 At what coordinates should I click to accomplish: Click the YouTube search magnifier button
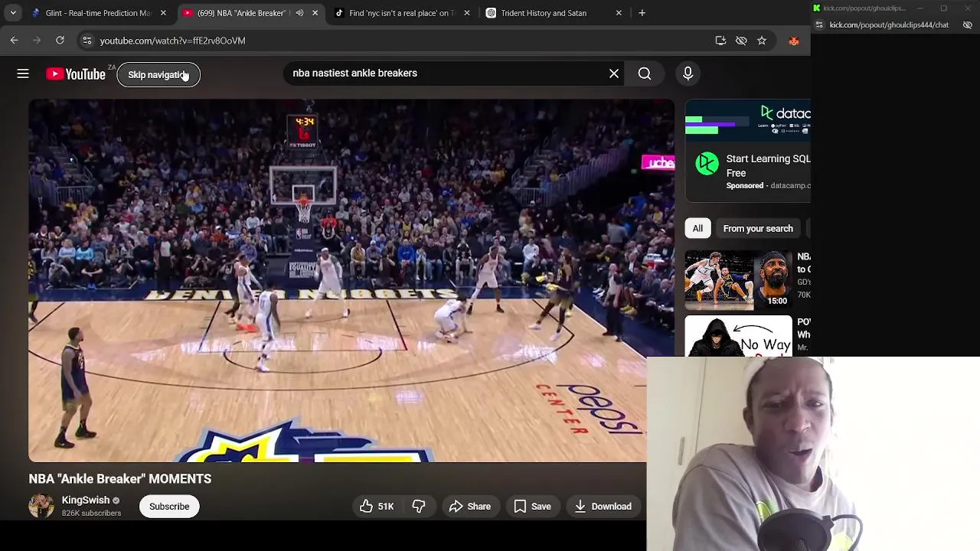point(645,73)
